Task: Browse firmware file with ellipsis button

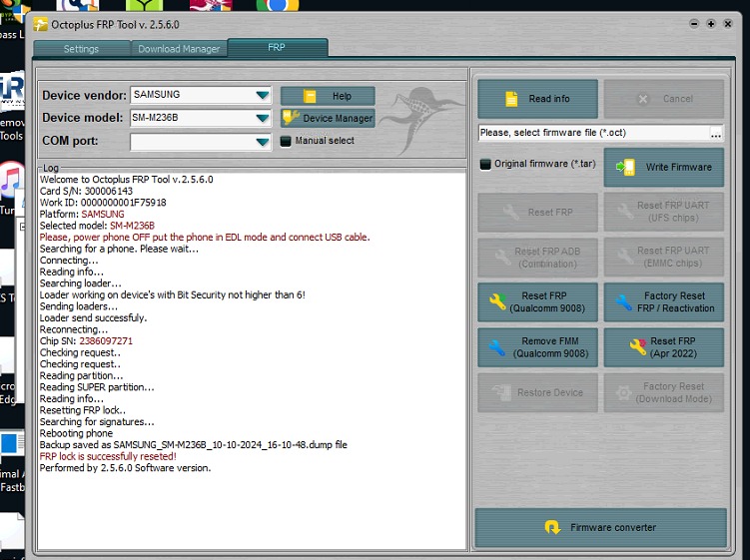Action: 716,134
